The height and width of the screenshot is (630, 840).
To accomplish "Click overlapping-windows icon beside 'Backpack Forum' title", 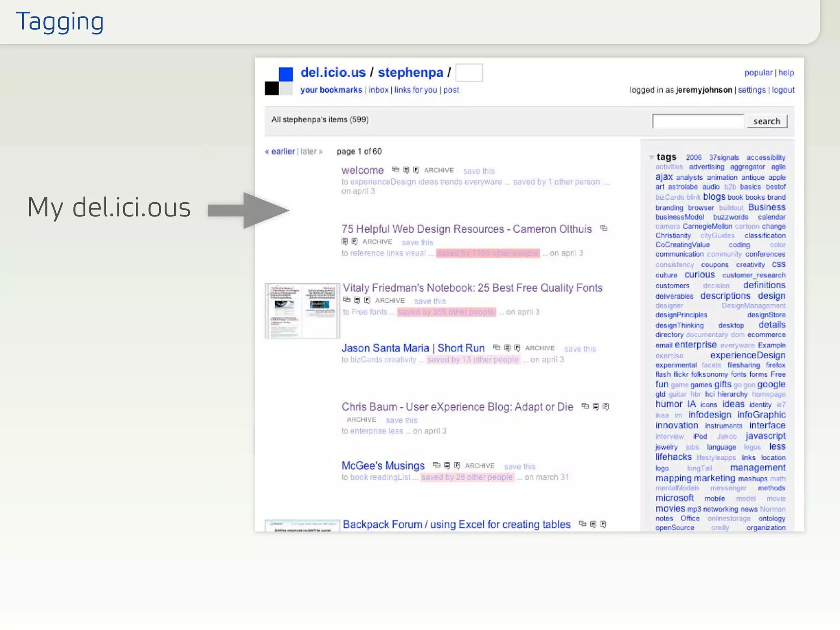I will pos(582,524).
